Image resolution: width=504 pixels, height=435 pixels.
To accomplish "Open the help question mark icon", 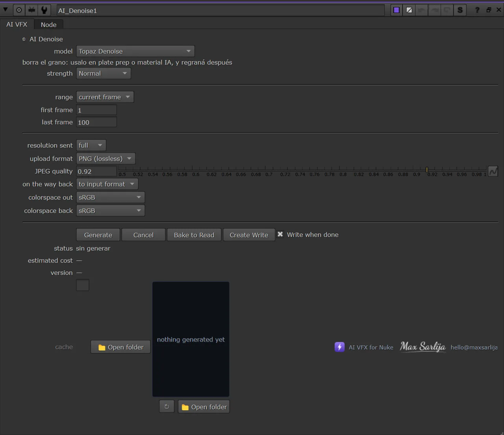I will click(x=477, y=10).
